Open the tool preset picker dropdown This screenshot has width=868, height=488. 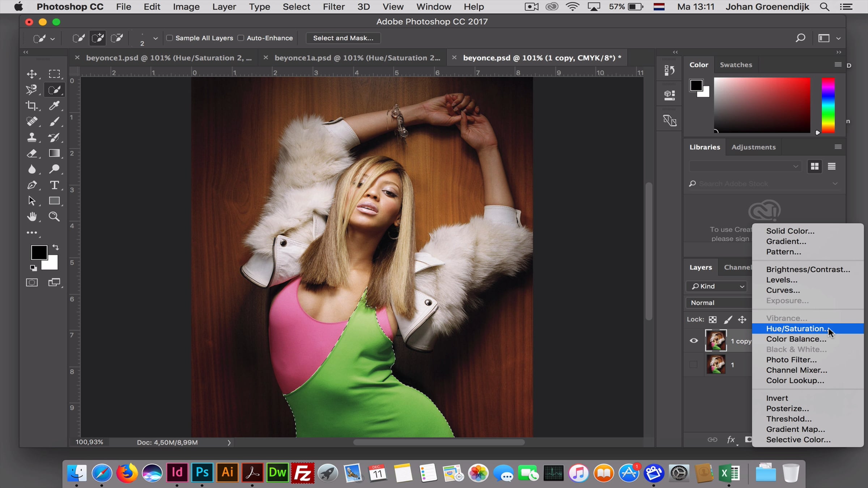[x=52, y=39]
